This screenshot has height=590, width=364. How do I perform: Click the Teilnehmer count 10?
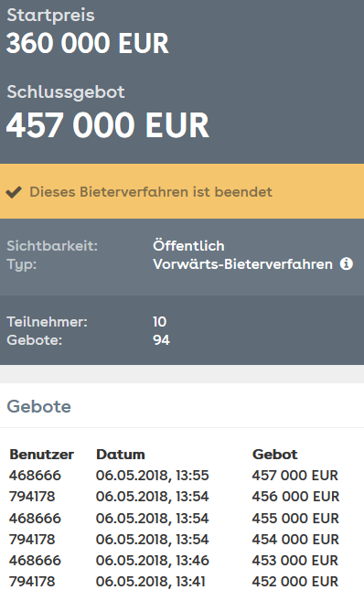160,322
